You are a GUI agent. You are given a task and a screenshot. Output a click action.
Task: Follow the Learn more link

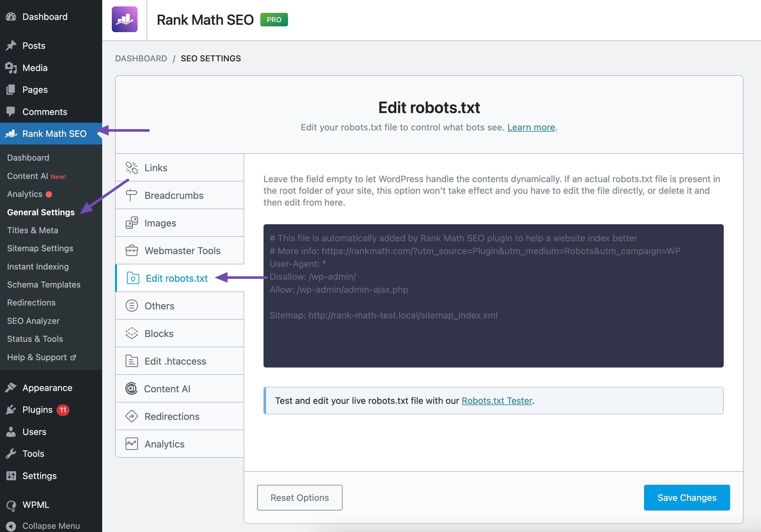531,127
